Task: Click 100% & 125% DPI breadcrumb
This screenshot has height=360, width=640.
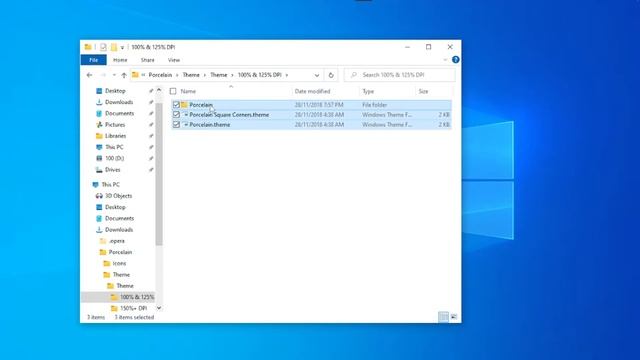Action: pos(260,75)
